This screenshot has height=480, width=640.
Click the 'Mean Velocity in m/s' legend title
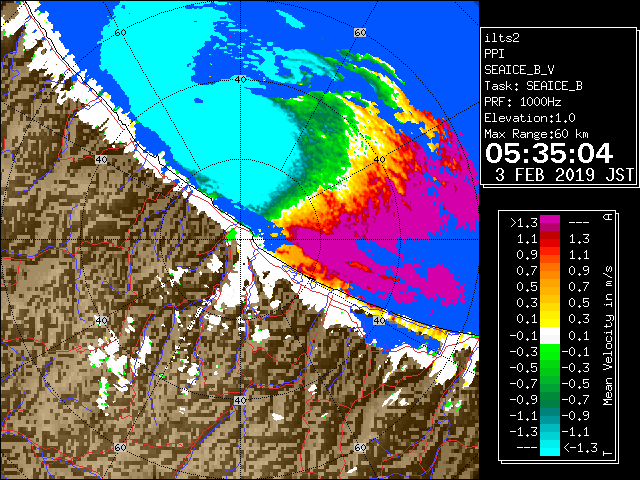[x=608, y=335]
